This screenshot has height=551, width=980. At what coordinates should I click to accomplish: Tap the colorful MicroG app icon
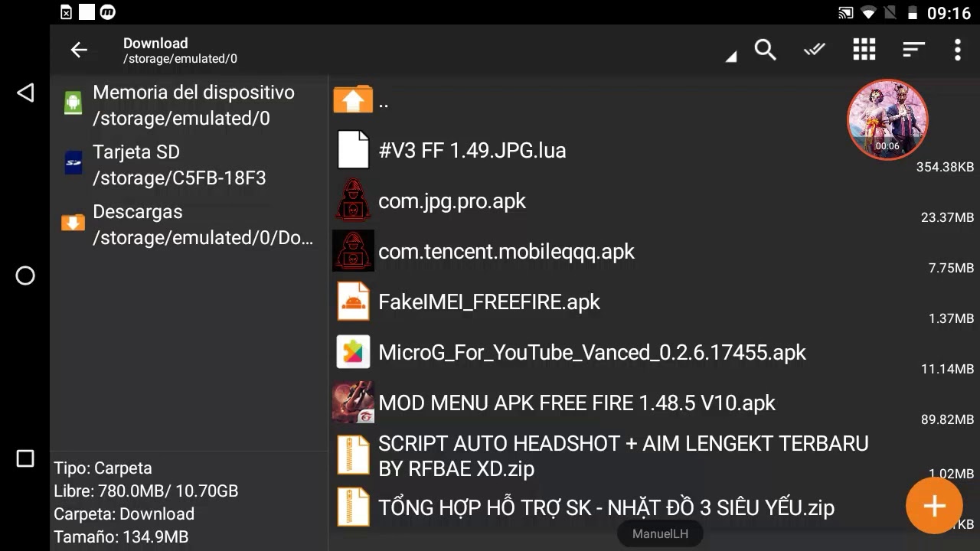click(x=353, y=352)
